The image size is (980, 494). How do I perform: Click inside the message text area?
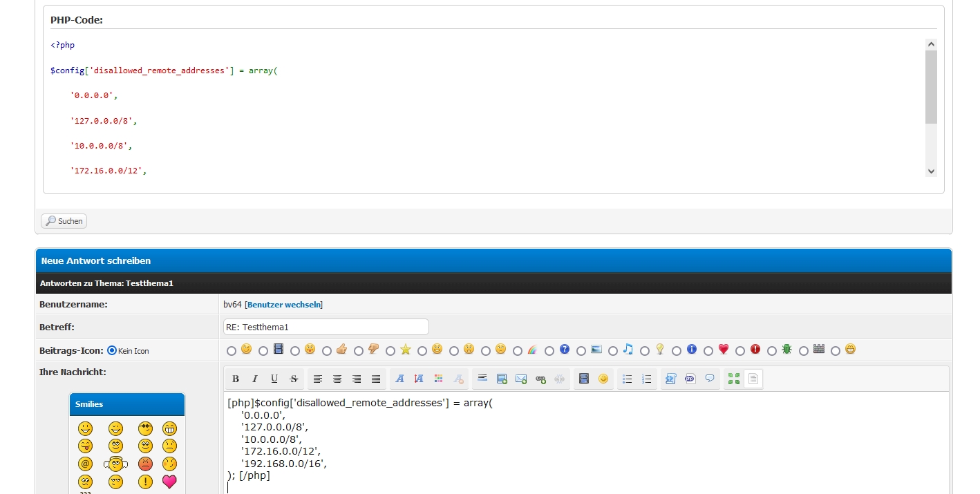click(586, 442)
